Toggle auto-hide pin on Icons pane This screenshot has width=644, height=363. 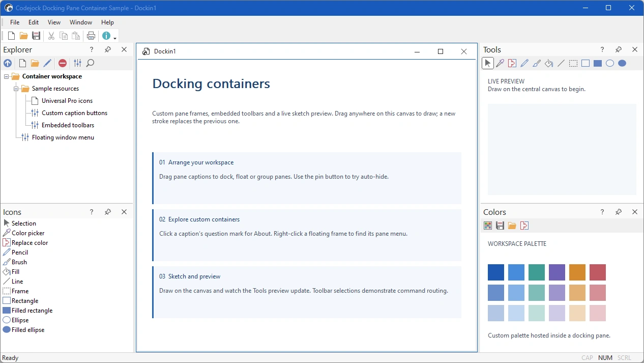click(x=108, y=212)
